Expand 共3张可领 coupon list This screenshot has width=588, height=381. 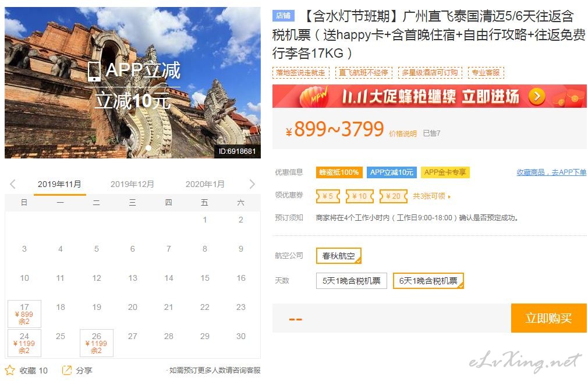click(x=431, y=196)
